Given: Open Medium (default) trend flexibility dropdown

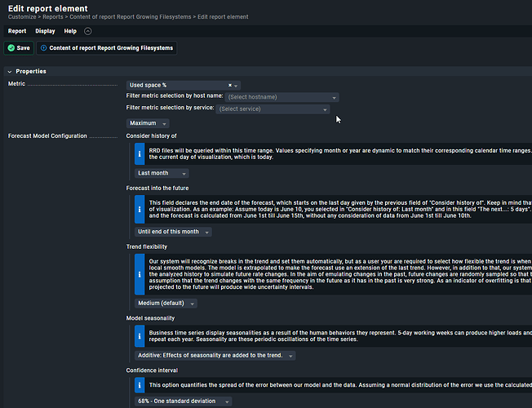Looking at the screenshot, I should click(166, 303).
